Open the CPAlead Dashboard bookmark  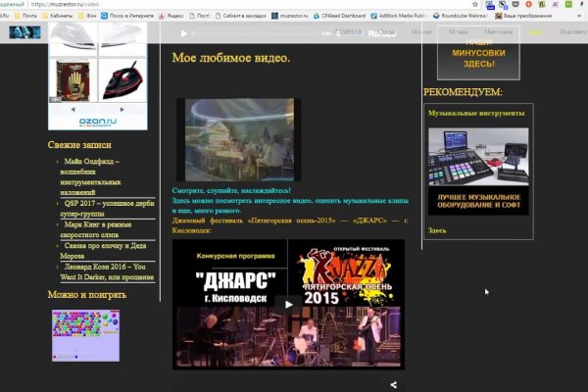[x=349, y=17]
